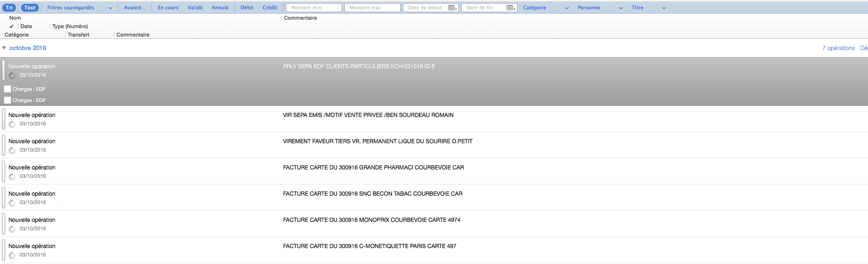
Task: Open the Date de fin calendar picker icon
Action: pyautogui.click(x=511, y=8)
